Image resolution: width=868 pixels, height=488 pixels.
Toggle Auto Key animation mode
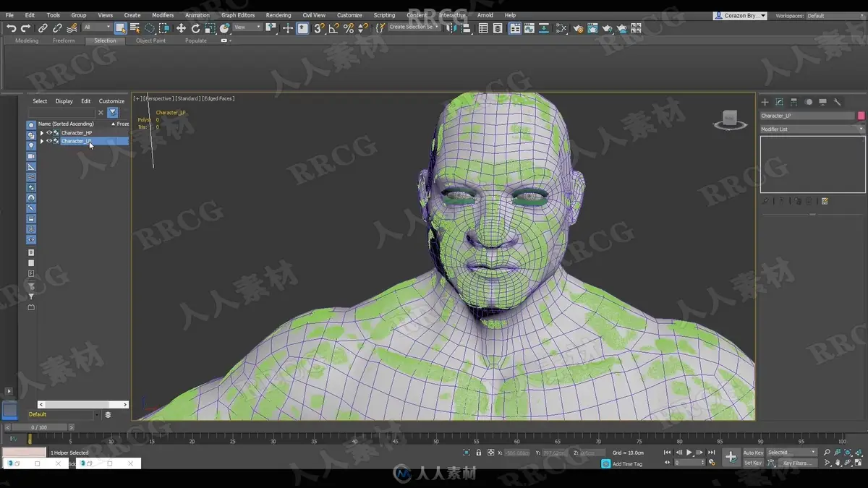[x=753, y=453]
